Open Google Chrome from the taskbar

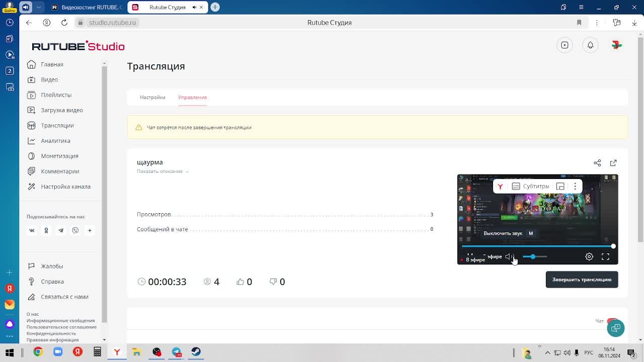[38, 352]
